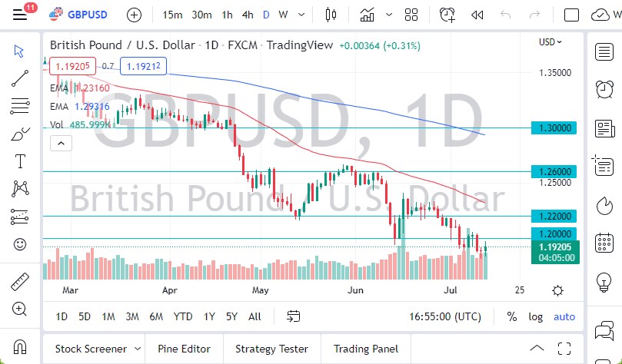Viewport: 622px width, 364px height.
Task: Open the USD currency dropdown
Action: coord(550,42)
